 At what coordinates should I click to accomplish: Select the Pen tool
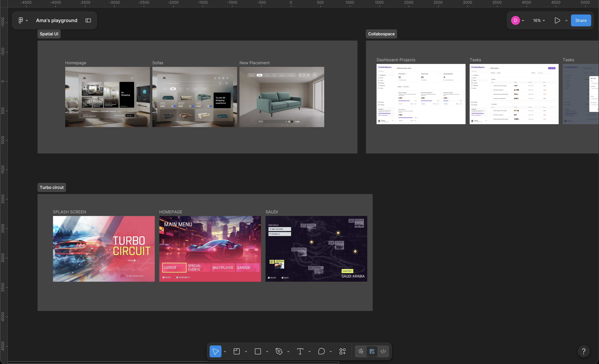pos(279,351)
